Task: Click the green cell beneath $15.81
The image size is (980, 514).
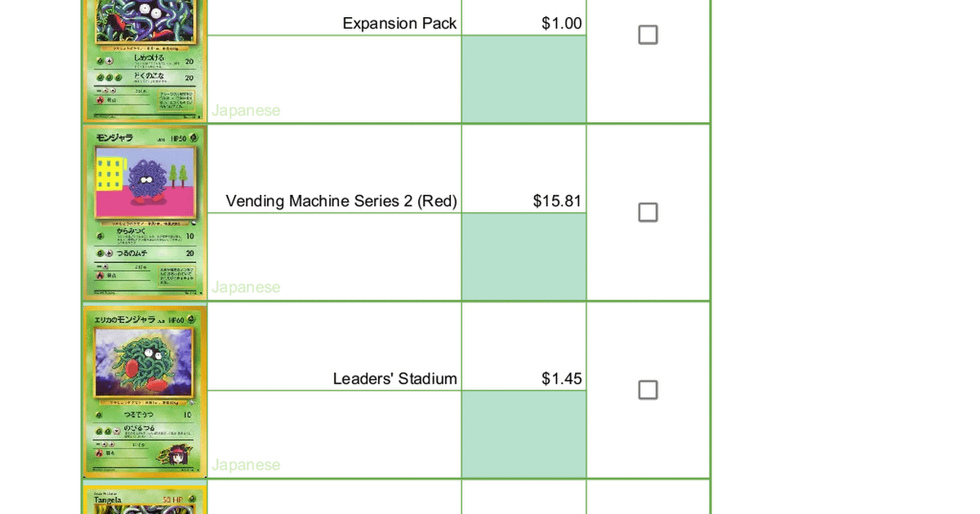Action: 523,256
